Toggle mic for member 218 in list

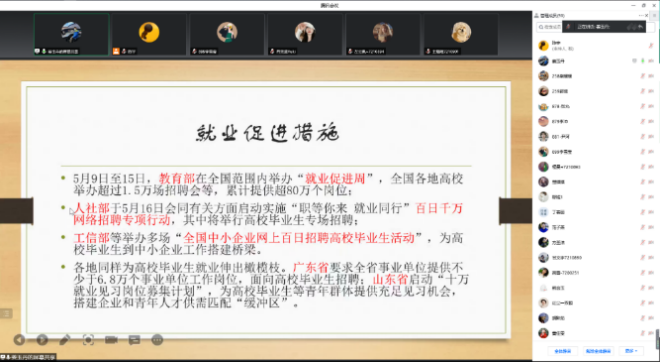tap(643, 76)
